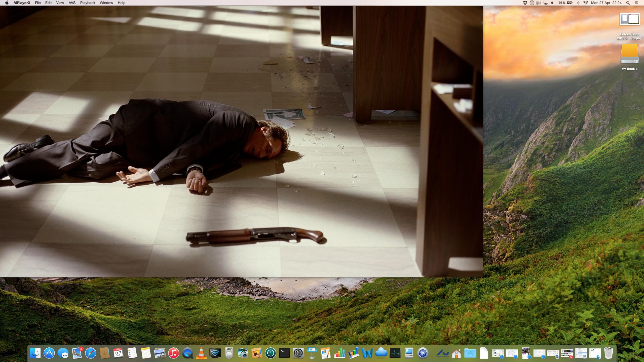This screenshot has height=362, width=644.
Task: Open DVD Player from the Dock
Action: (229, 353)
